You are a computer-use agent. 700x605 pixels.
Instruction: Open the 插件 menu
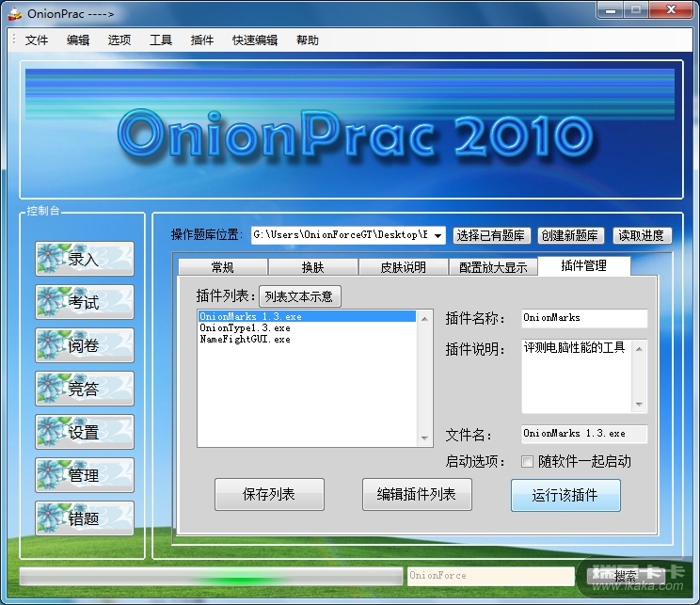201,40
